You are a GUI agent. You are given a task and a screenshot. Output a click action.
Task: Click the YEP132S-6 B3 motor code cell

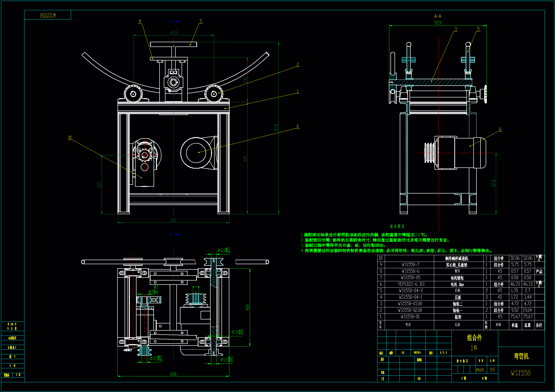(411, 284)
